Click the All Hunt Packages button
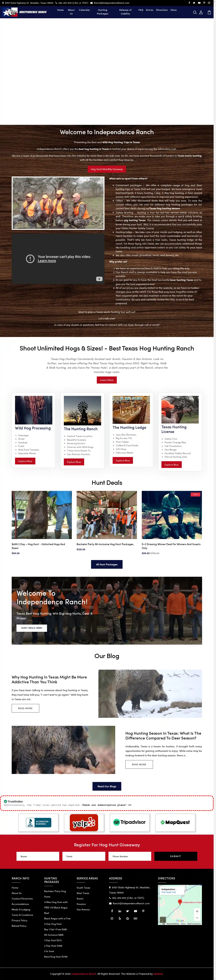 (x=107, y=564)
